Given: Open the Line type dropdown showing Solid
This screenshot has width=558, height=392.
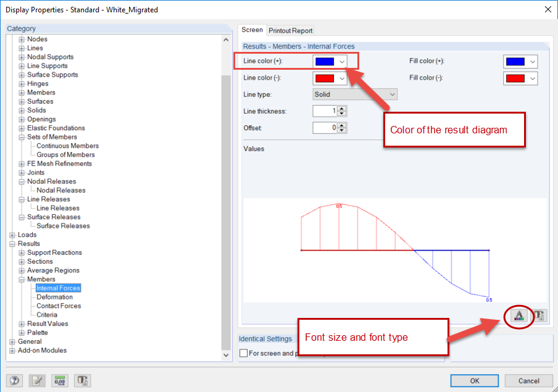Looking at the screenshot, I should 391,93.
